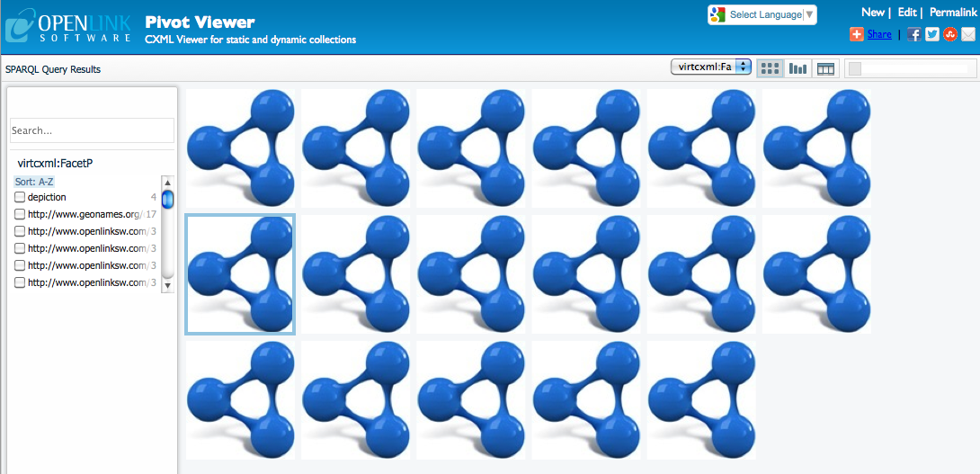Click the depiction count value 4
980x474 pixels.
click(153, 197)
